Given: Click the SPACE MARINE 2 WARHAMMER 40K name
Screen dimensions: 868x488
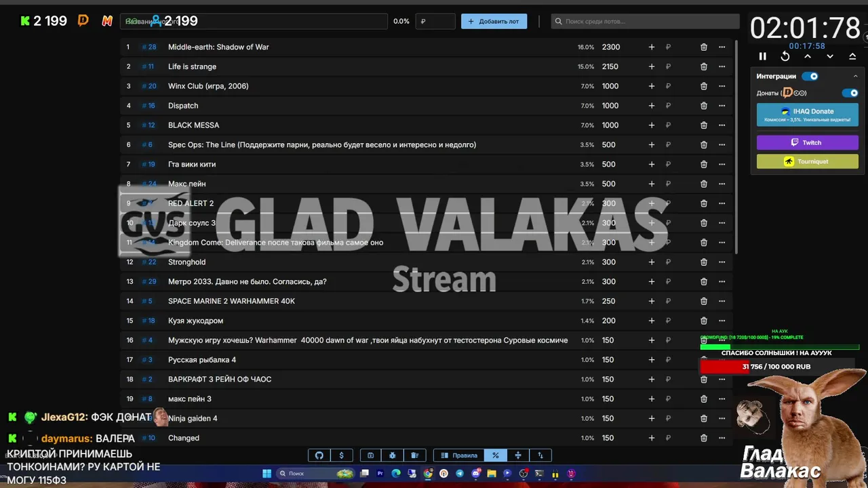Looking at the screenshot, I should [x=231, y=301].
